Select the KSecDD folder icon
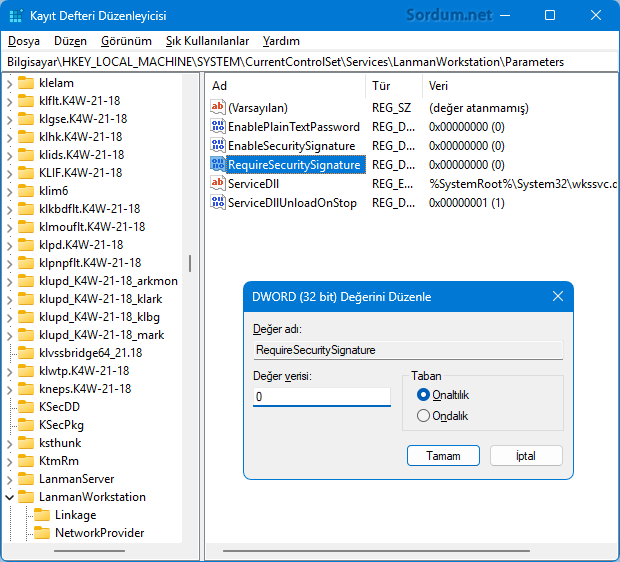 tap(26, 407)
